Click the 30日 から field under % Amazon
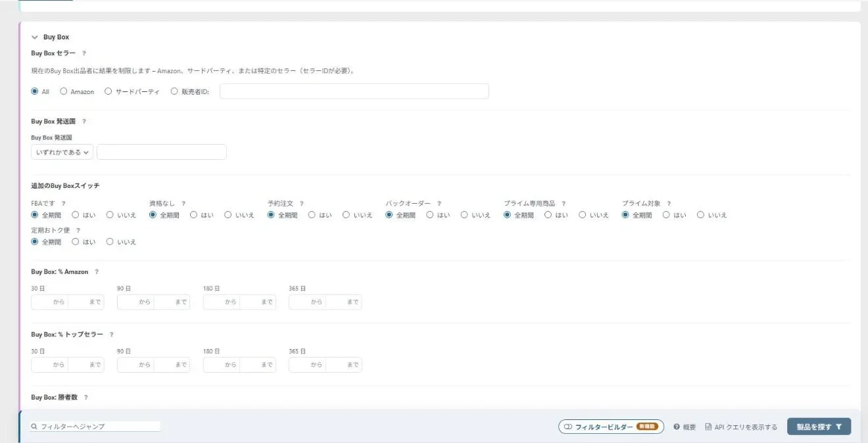The height and width of the screenshot is (443, 868). point(49,302)
